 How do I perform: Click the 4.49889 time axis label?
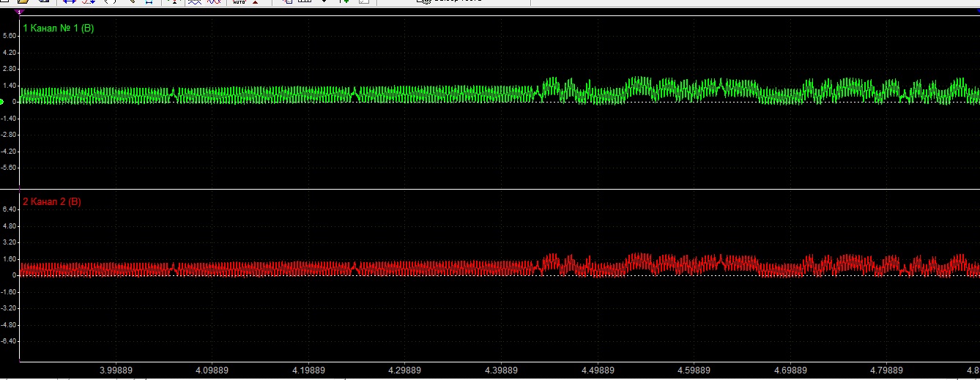pos(598,370)
